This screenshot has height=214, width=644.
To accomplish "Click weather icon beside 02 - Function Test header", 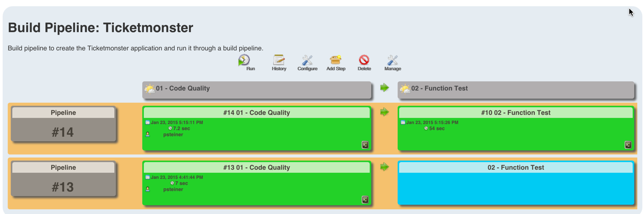I will point(405,89).
